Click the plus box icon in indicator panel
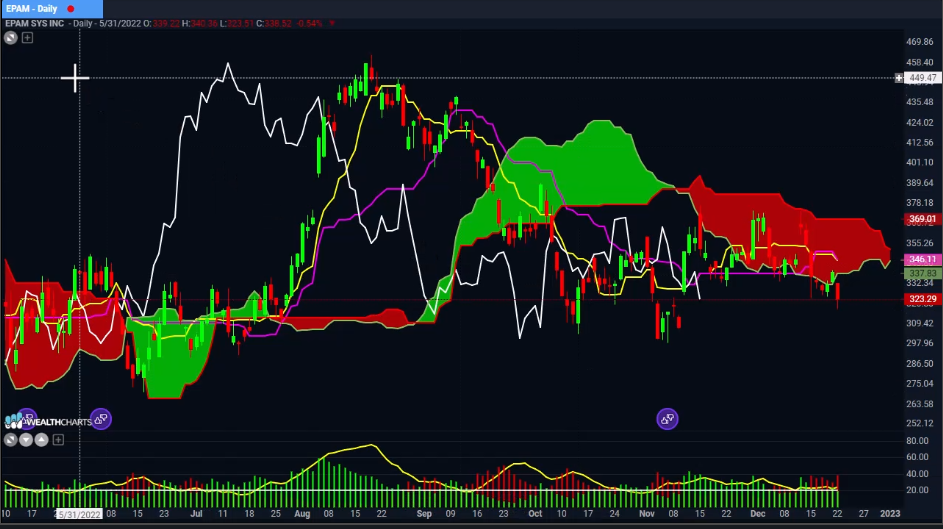This screenshot has width=943, height=529. (x=58, y=440)
